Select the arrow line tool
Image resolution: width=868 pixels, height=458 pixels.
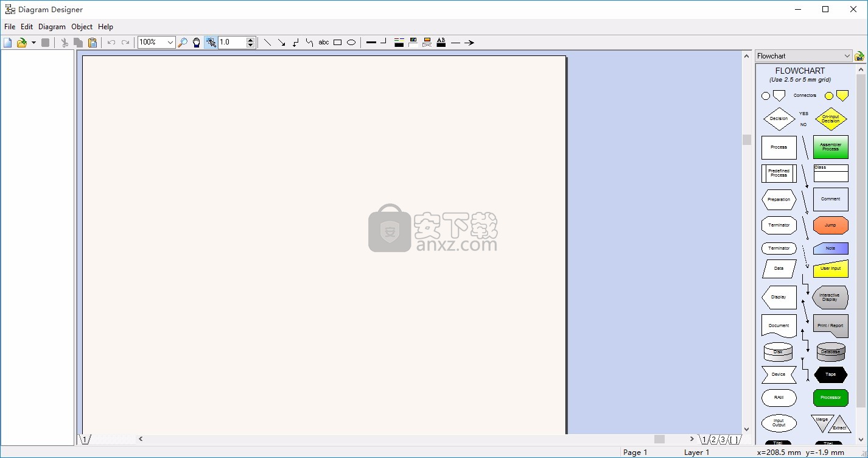281,43
